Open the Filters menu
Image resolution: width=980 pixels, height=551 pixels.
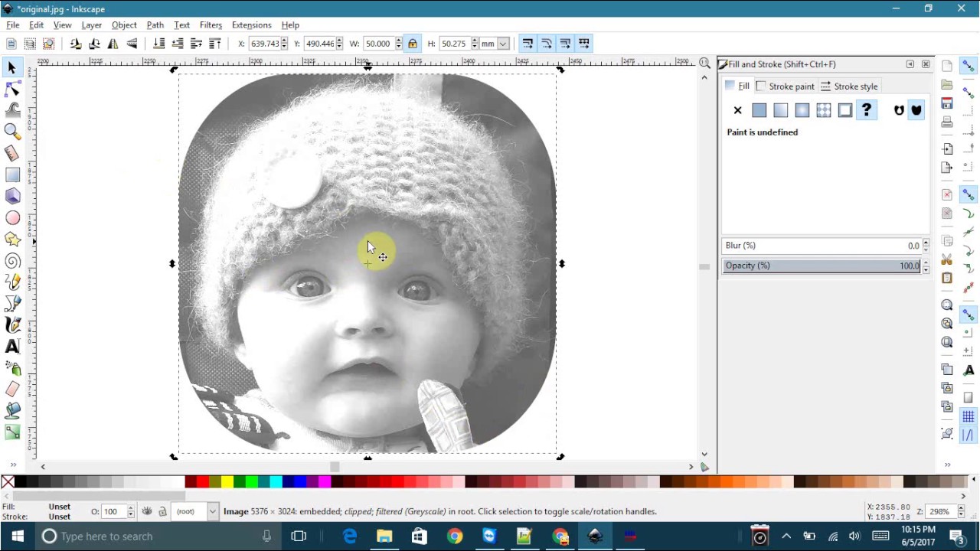pyautogui.click(x=211, y=25)
